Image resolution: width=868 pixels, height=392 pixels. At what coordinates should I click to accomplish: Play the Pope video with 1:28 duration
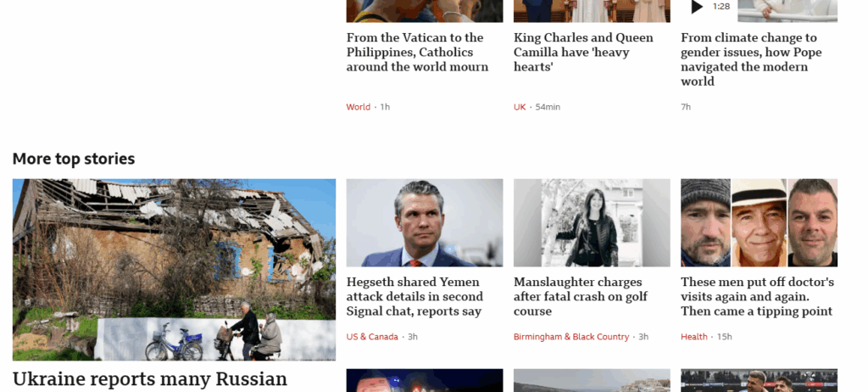click(697, 7)
